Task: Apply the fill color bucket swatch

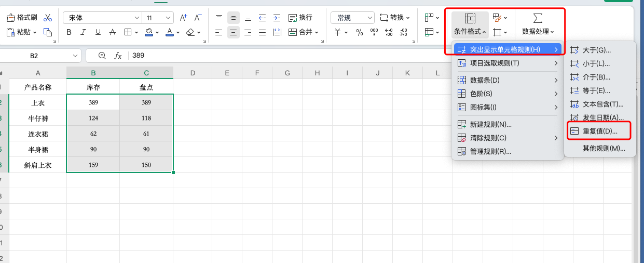Action: tap(149, 32)
